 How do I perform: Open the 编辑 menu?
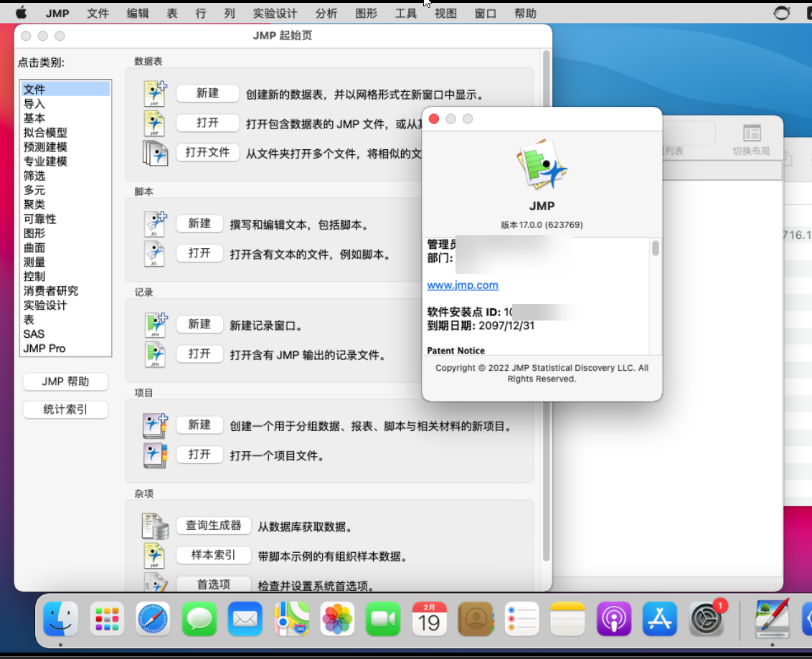tap(138, 14)
